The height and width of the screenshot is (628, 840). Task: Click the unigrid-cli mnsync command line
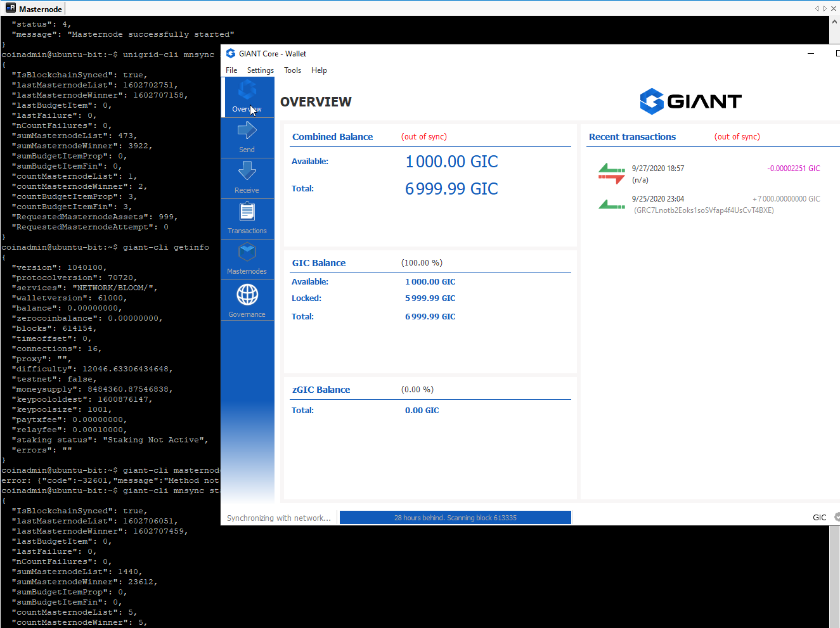[108, 54]
